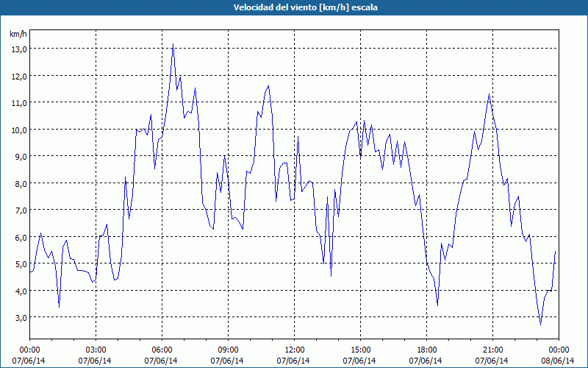This screenshot has height=368, width=588.
Task: Click the 06:00 time axis label
Action: point(162,350)
